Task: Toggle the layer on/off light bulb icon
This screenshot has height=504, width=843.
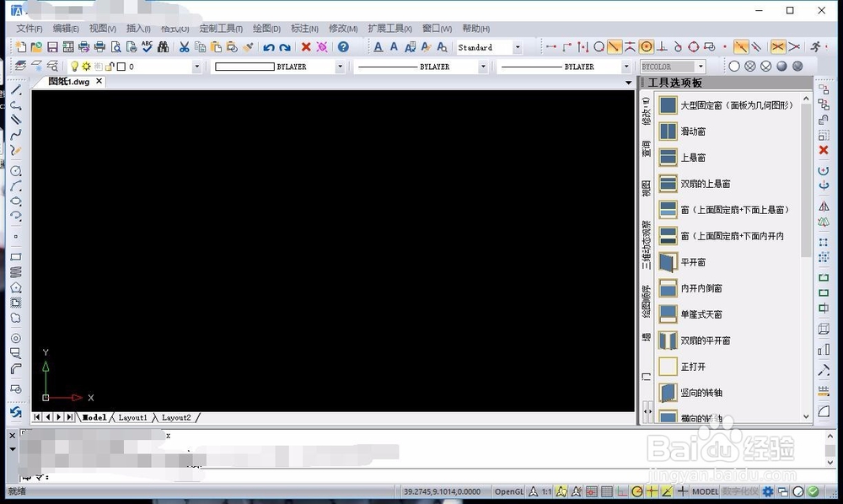Action: [74, 67]
